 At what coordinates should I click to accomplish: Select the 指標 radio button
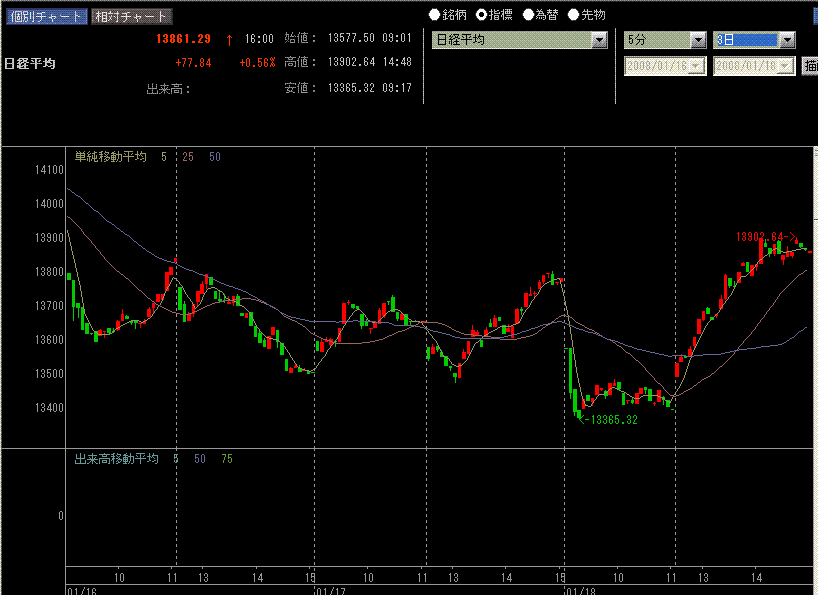point(481,15)
